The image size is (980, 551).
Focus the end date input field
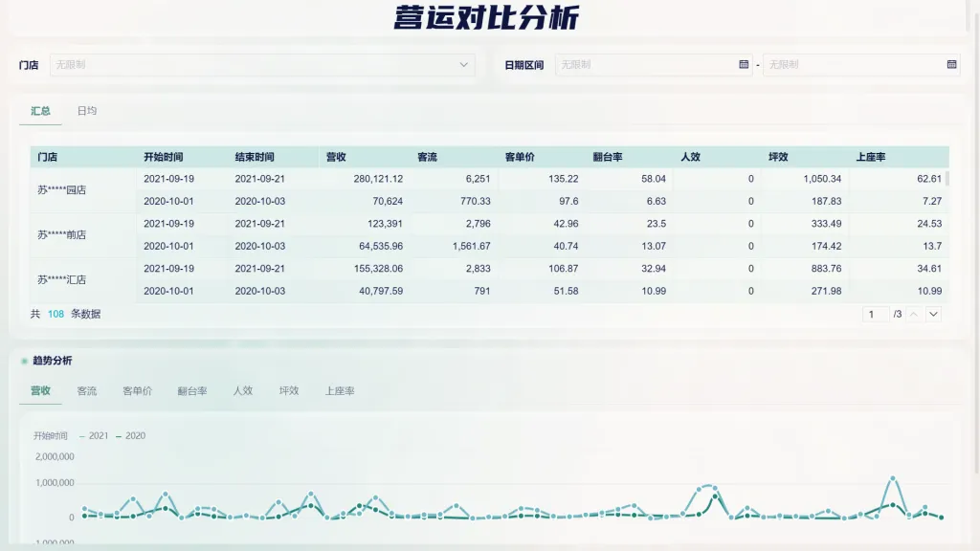tap(861, 65)
